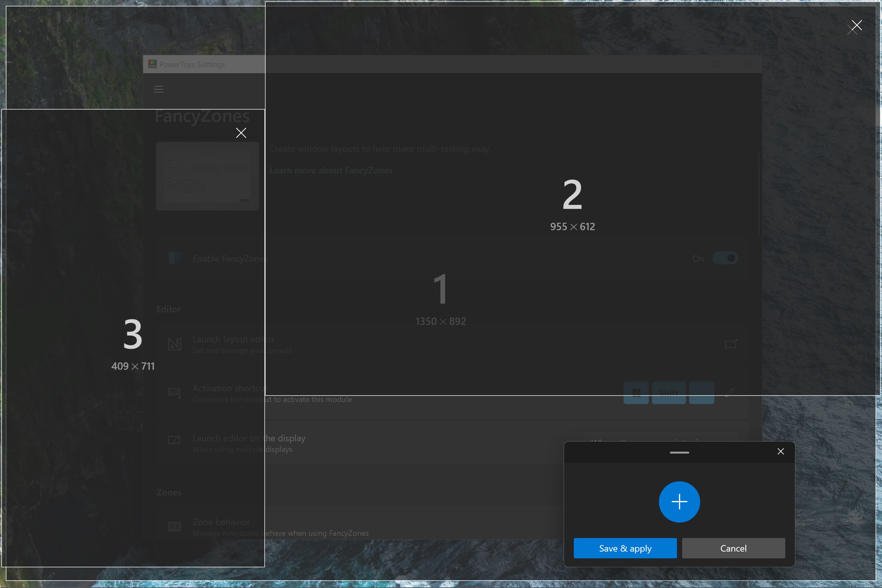Click the Launch editor on the display icon
The height and width of the screenshot is (588, 882).
tap(174, 441)
